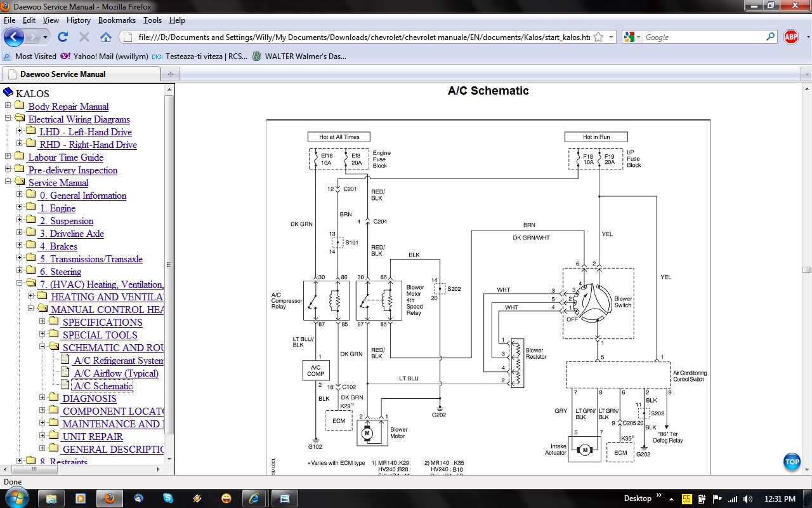The image size is (812, 508).
Task: Switch to Daewoo Service Manual tab
Action: 63,74
